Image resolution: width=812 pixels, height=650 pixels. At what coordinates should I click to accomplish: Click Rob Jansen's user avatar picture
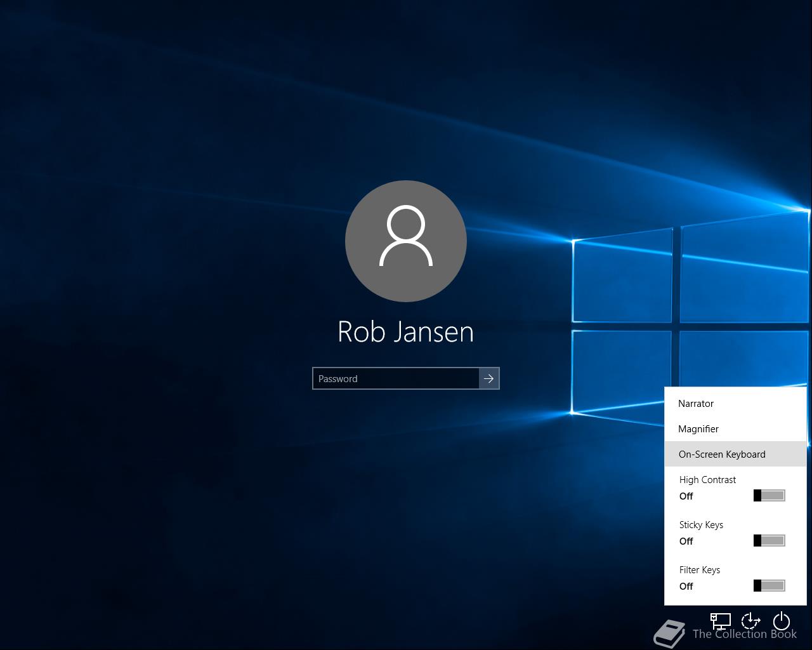click(x=406, y=241)
